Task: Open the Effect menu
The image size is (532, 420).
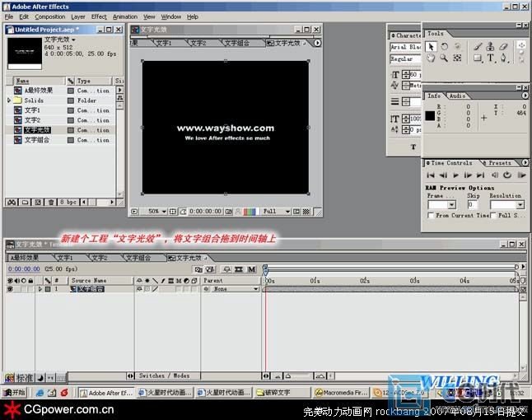Action: coord(99,16)
